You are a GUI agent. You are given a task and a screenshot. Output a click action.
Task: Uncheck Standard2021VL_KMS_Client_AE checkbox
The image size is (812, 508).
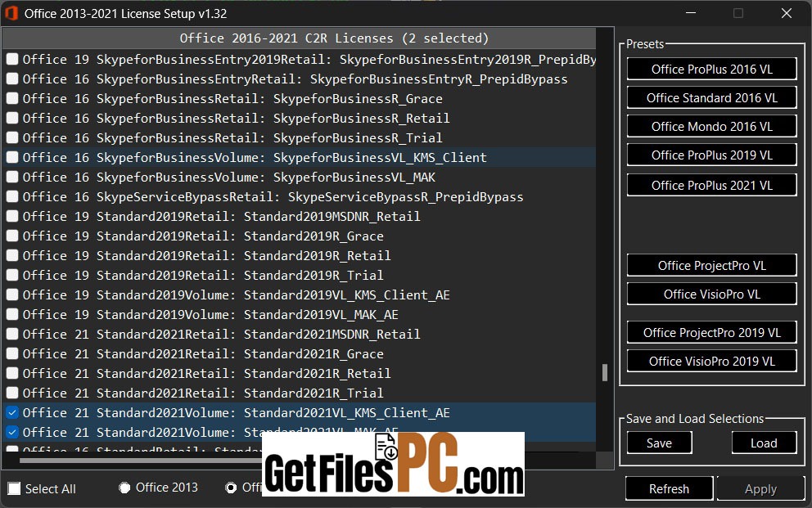(x=12, y=413)
